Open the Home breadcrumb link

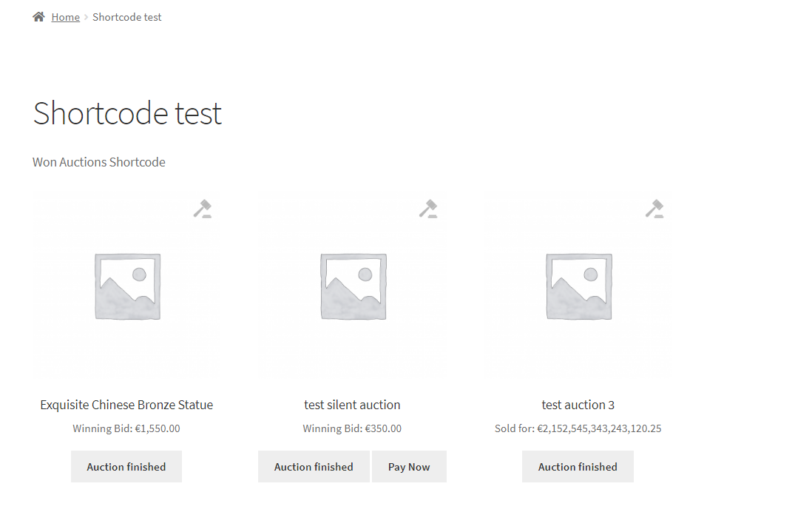pos(65,17)
